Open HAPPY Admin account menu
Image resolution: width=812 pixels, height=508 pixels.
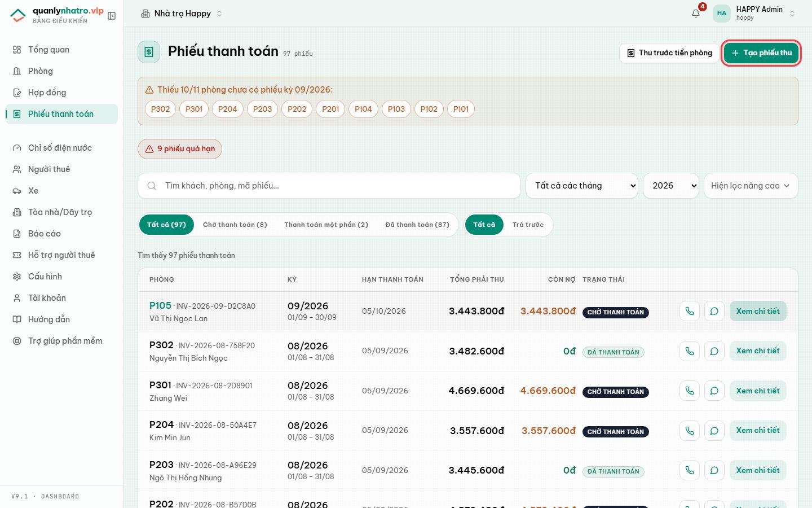[754, 14]
